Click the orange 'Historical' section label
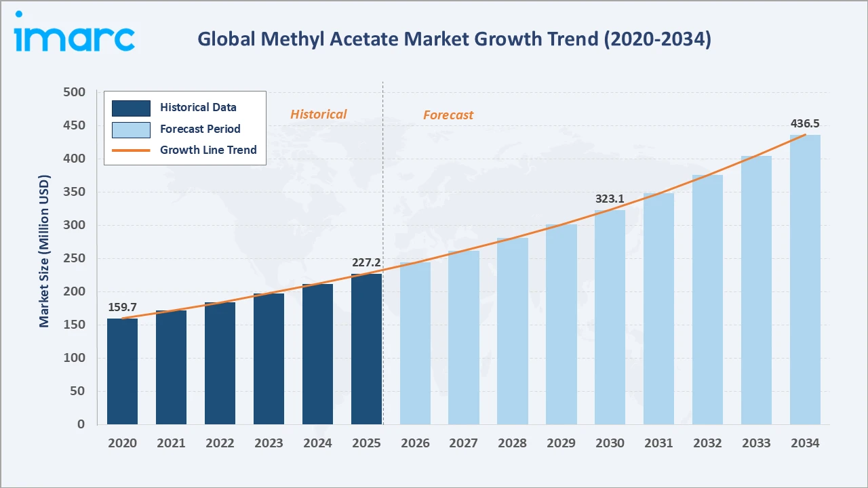 (x=318, y=115)
